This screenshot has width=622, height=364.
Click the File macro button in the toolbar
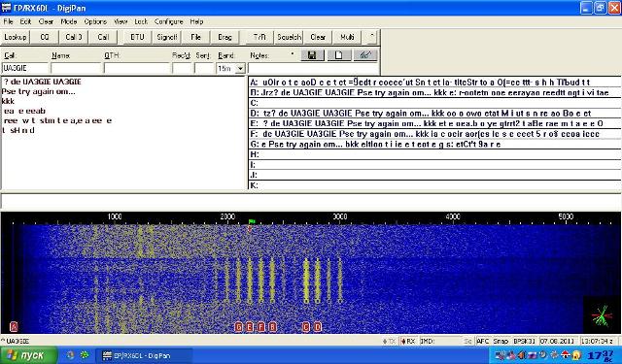195,37
